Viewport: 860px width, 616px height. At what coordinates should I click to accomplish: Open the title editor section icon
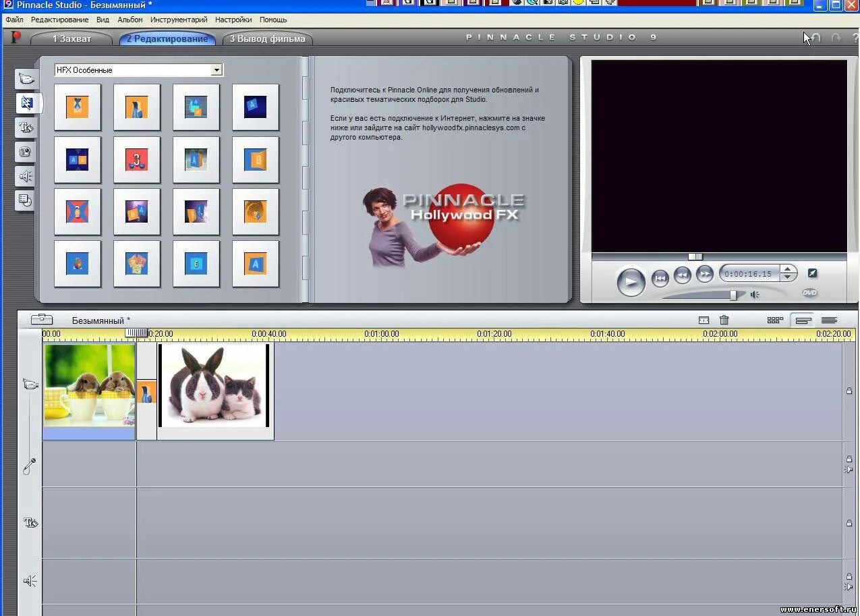26,128
